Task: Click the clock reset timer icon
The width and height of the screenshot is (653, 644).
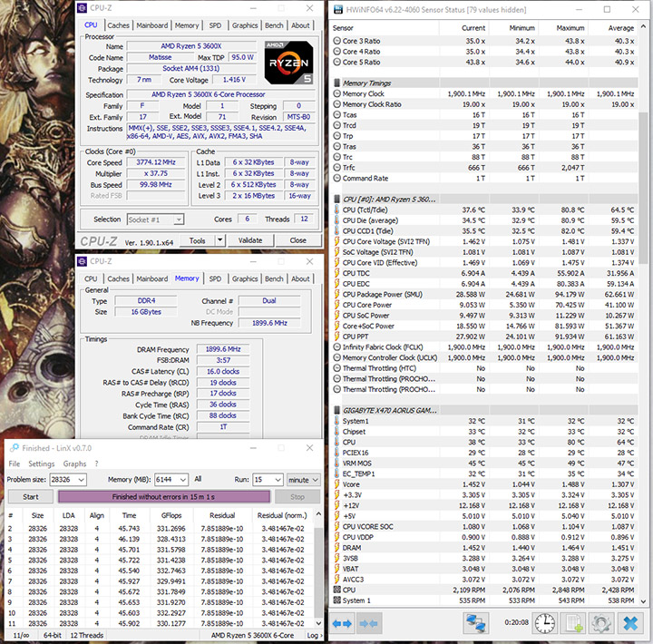Action: click(x=545, y=624)
